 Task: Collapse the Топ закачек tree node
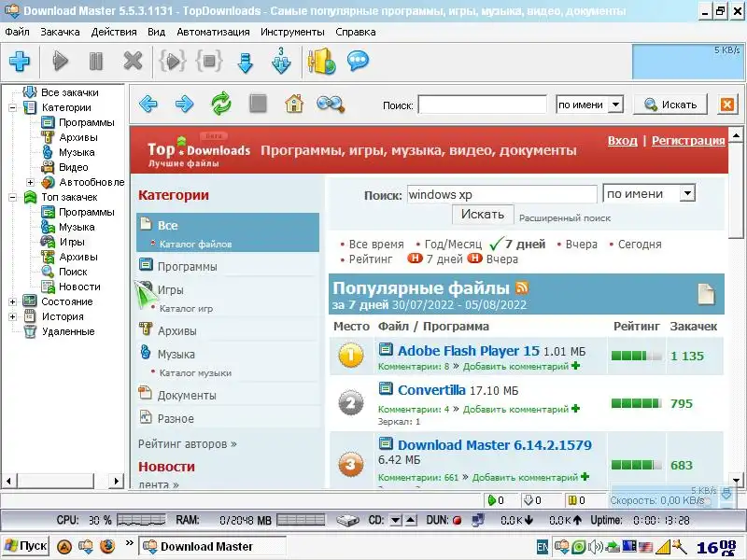(13, 197)
